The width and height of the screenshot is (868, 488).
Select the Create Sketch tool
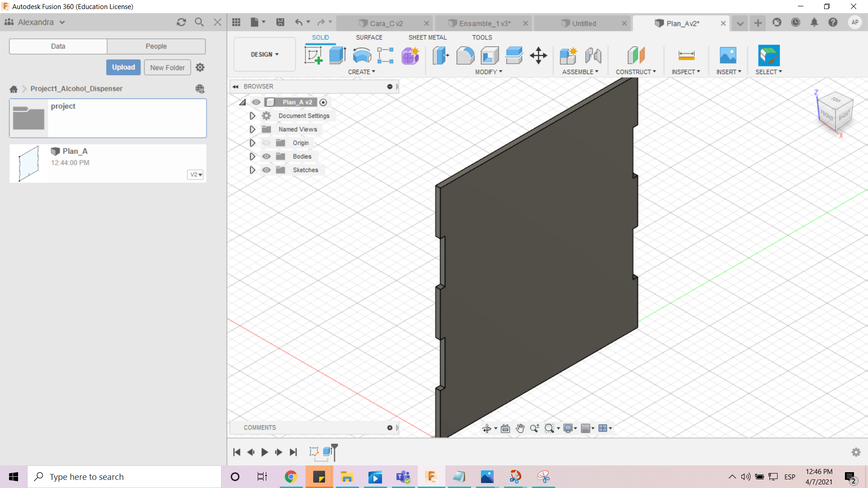(313, 56)
